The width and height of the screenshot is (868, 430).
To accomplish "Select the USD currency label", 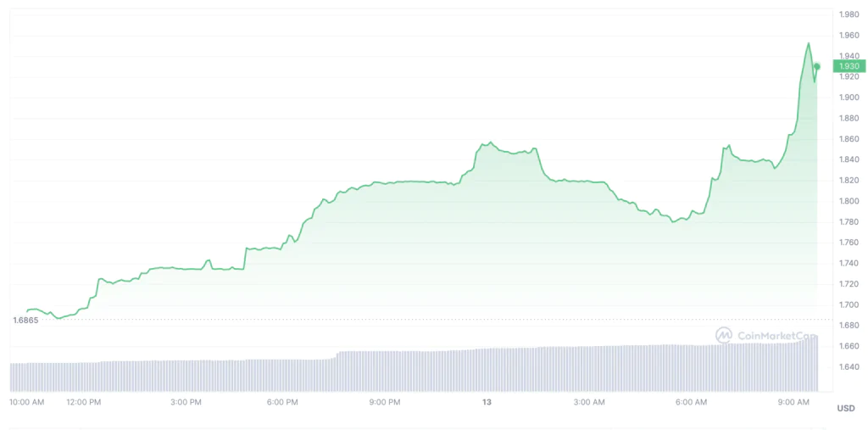I will (845, 408).
